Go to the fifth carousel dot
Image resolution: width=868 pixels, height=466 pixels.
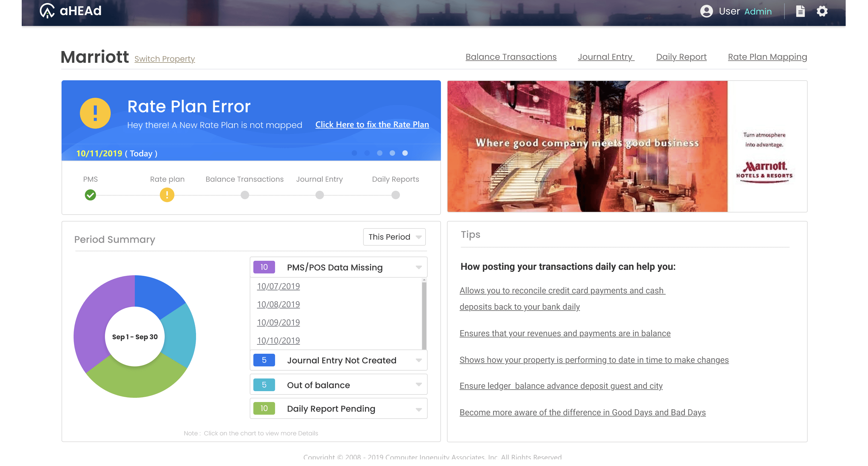click(x=405, y=153)
